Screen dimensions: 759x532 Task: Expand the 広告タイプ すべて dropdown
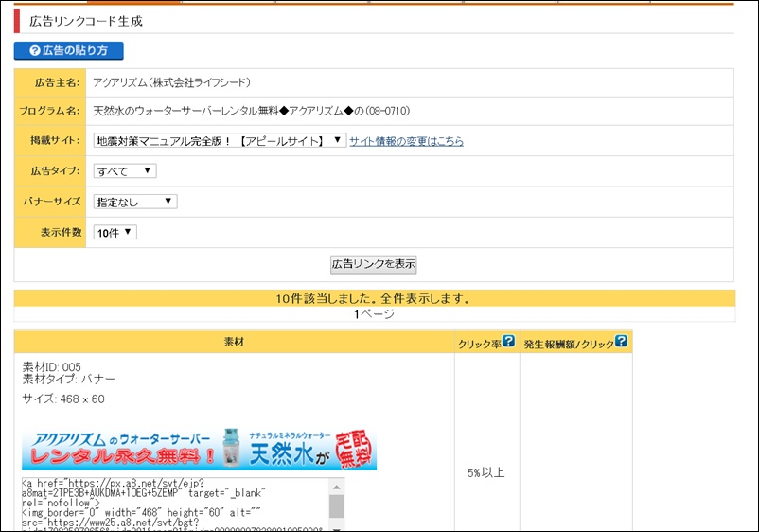125,171
